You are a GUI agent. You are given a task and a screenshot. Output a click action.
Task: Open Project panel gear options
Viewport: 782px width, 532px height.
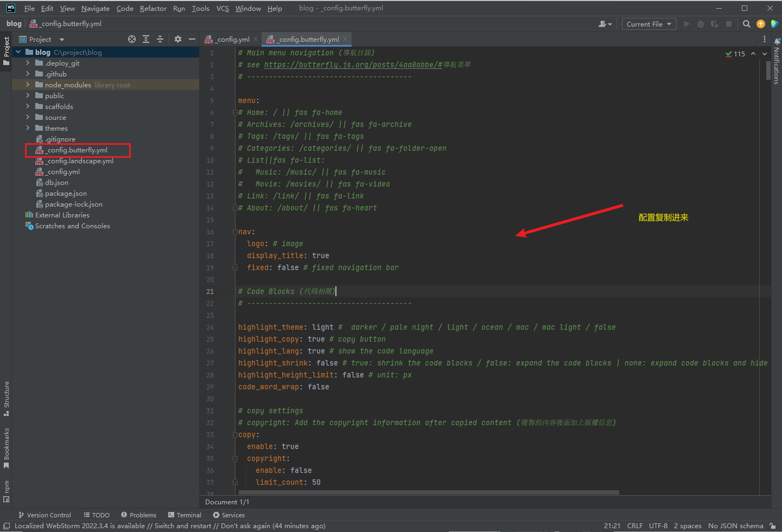pyautogui.click(x=178, y=39)
